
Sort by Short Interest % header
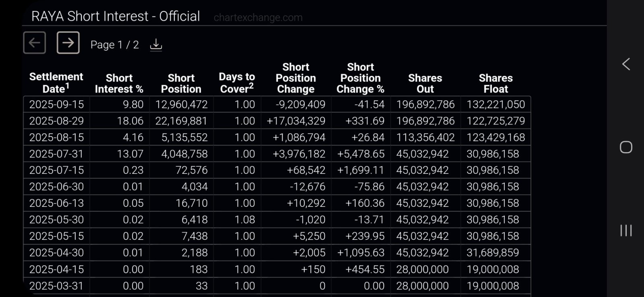click(x=119, y=83)
